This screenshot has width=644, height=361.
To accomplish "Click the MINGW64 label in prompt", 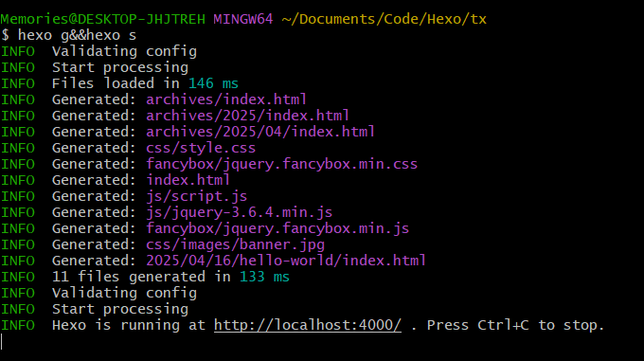I will 243,19.
